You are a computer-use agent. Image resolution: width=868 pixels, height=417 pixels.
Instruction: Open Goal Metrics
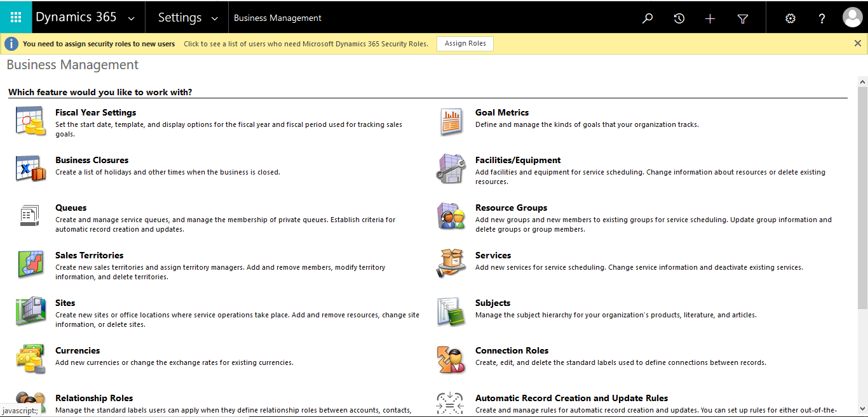coord(503,112)
